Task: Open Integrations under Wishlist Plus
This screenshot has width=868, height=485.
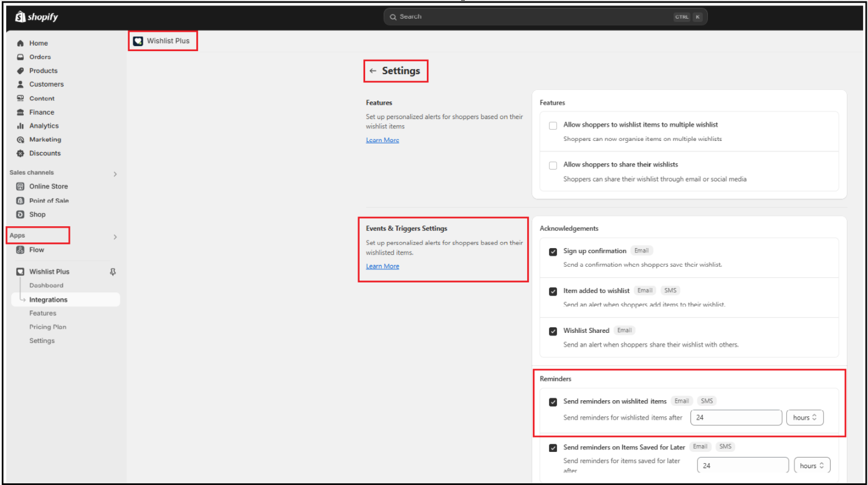Action: tap(65, 300)
